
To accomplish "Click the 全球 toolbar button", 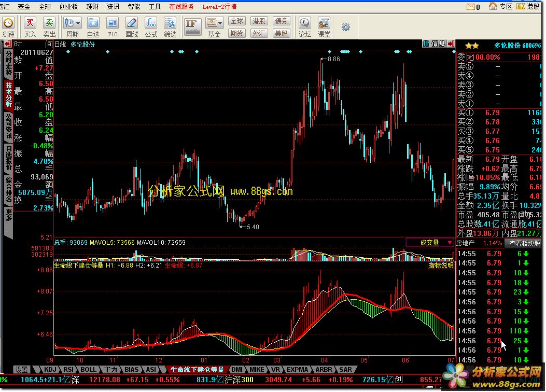I will point(237,21).
